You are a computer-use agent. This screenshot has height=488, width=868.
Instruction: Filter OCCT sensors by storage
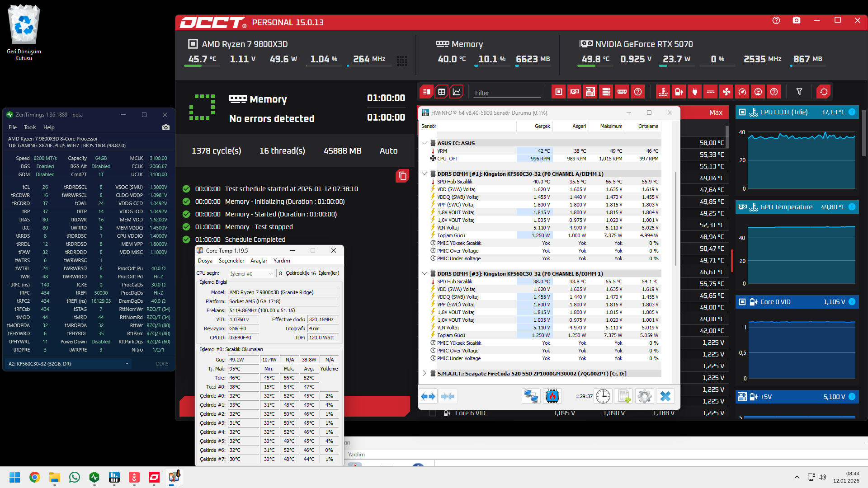606,92
